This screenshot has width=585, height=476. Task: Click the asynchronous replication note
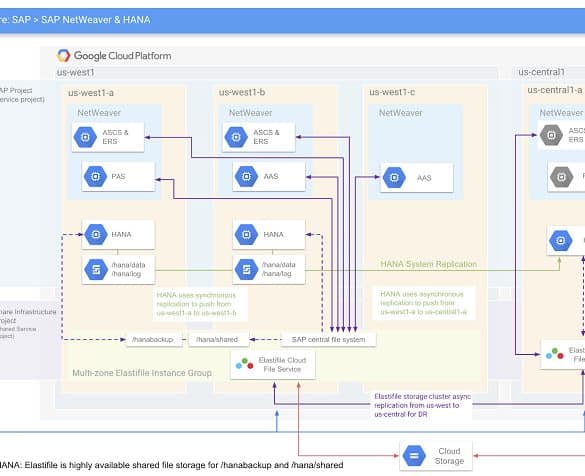click(424, 303)
